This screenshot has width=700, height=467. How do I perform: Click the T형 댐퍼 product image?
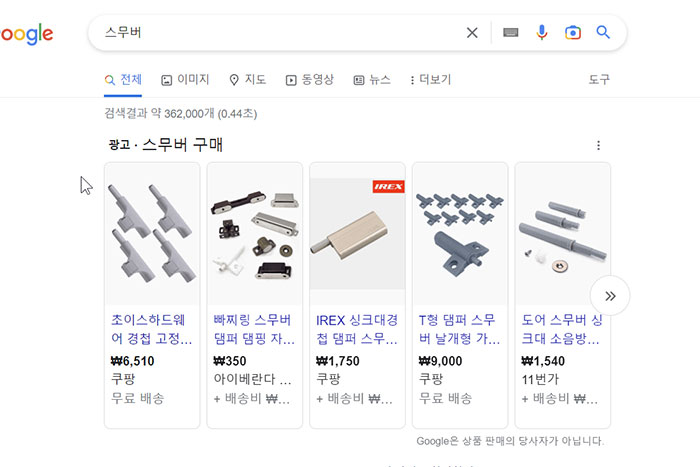(460, 234)
